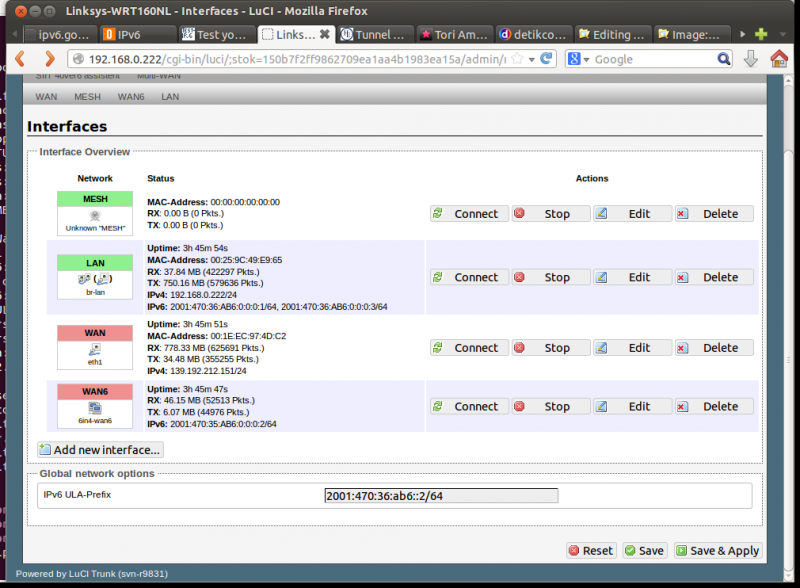Click the red stop icon on WAN's Stop button
This screenshot has width=800, height=588.
pos(519,347)
